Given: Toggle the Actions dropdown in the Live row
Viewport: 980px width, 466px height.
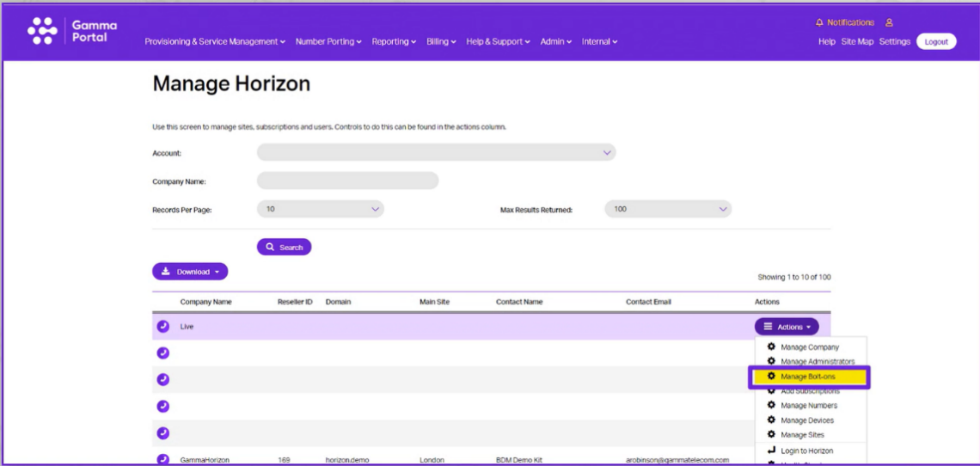Looking at the screenshot, I should 787,327.
